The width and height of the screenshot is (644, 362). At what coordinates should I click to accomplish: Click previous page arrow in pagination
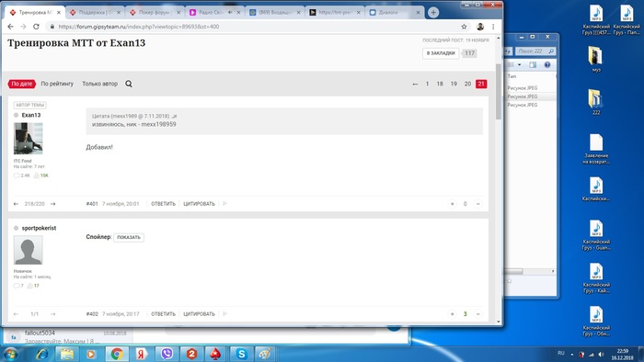[x=415, y=84]
